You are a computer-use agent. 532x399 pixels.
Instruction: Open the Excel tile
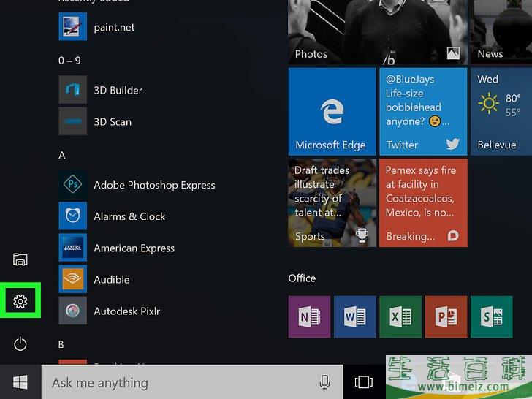[x=400, y=316]
